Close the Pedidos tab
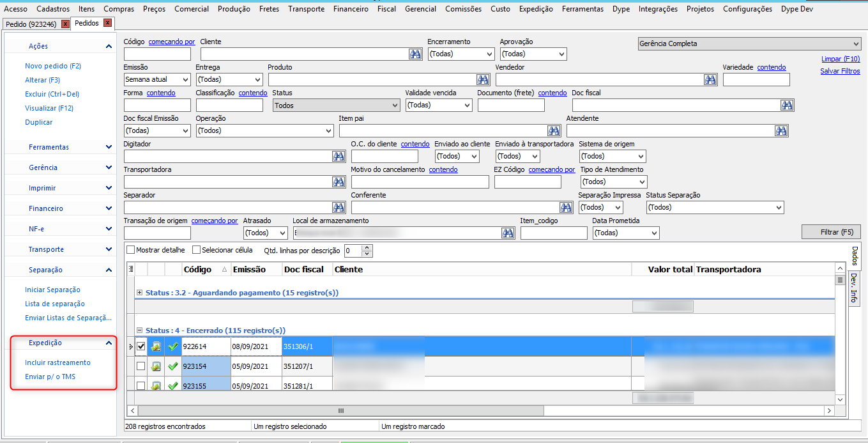Viewport: 868px width, 443px height. [x=107, y=23]
